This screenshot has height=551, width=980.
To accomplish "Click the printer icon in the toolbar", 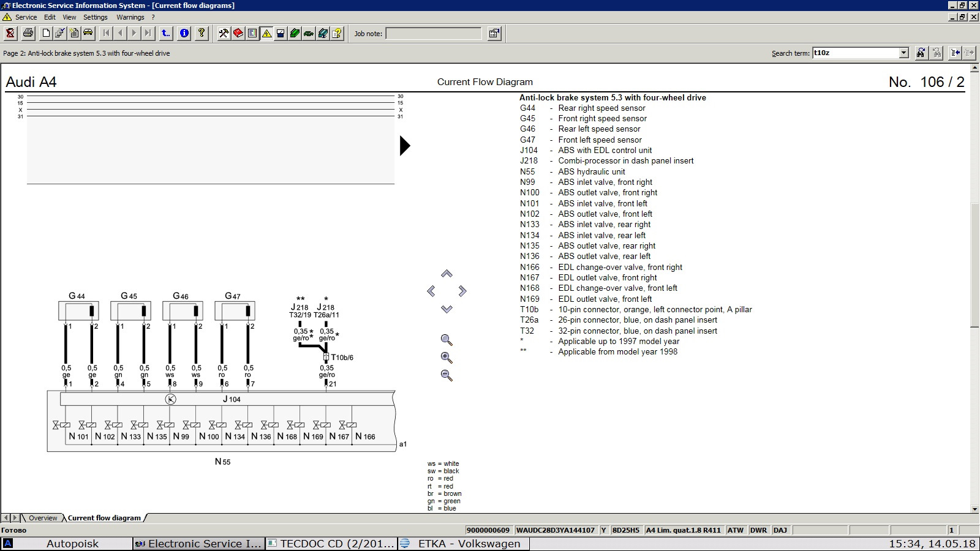I will pos(28,34).
